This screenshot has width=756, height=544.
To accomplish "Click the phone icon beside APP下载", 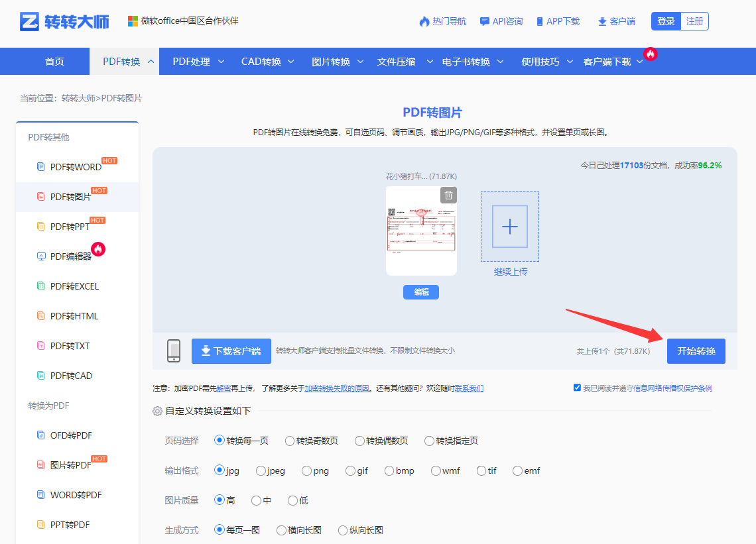I will point(540,21).
